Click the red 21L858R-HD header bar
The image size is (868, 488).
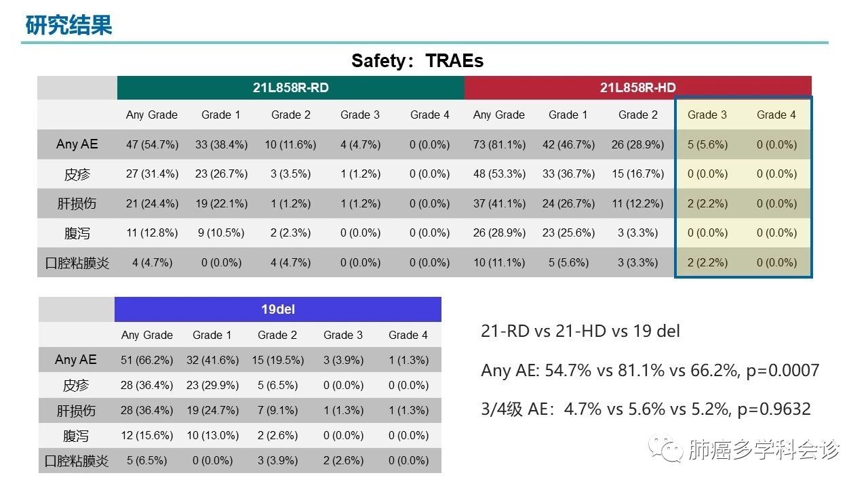click(637, 87)
